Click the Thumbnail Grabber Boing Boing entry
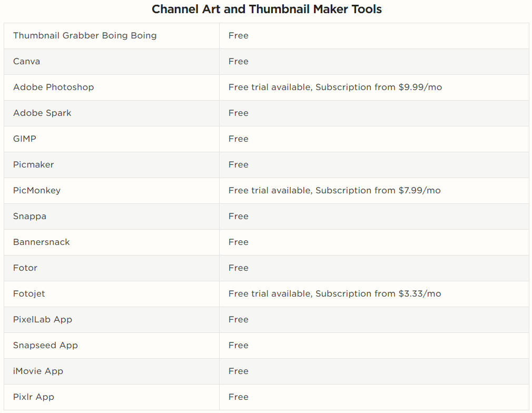The image size is (532, 413). click(85, 36)
